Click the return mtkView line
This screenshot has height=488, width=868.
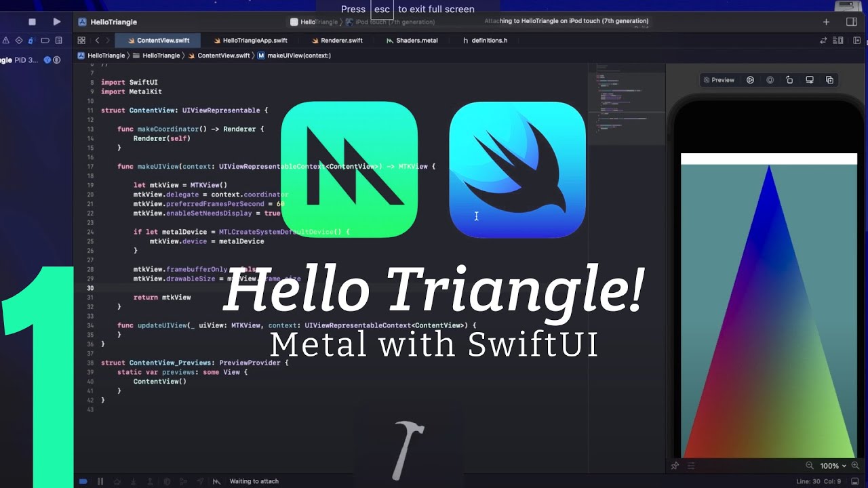[162, 298]
